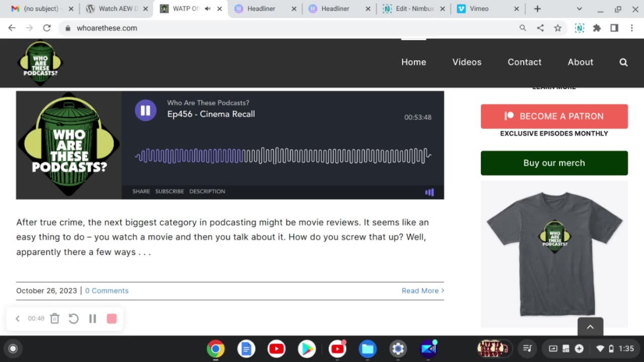Open a new tab with plus button
Viewport: 644px width, 362px height.
click(x=537, y=9)
